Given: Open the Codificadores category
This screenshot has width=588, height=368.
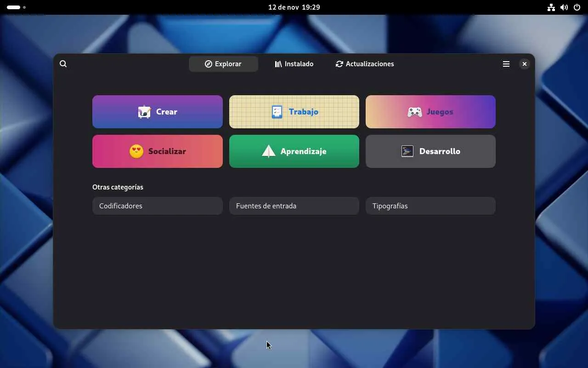Looking at the screenshot, I should pyautogui.click(x=158, y=206).
